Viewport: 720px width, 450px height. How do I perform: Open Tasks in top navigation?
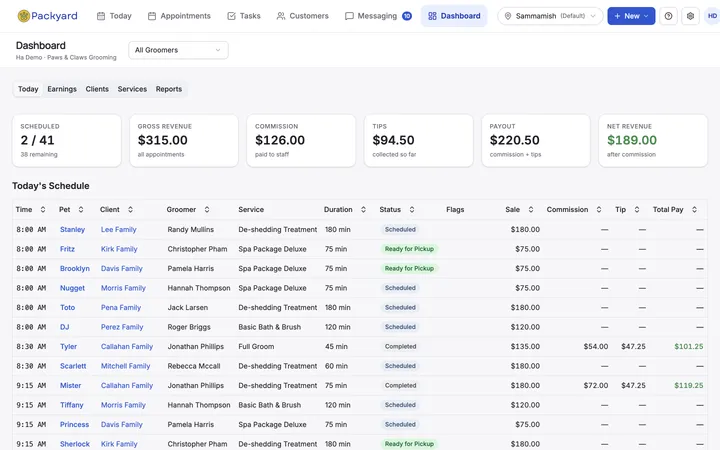[x=244, y=16]
